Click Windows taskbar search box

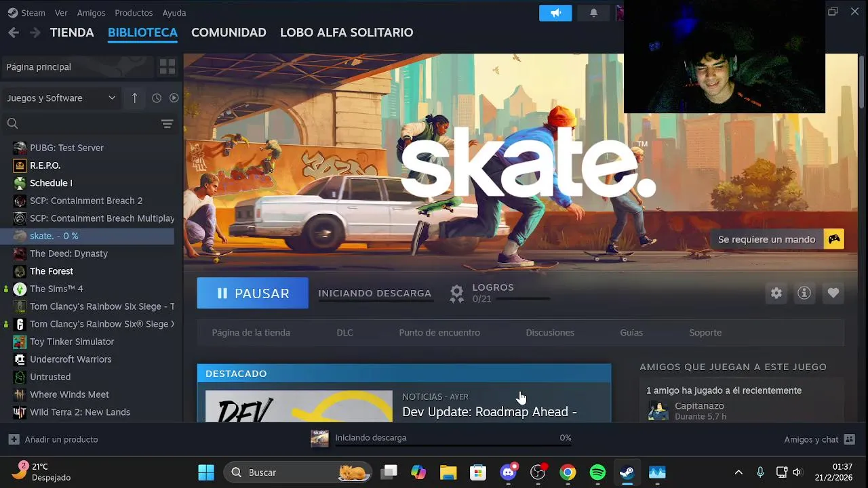299,472
